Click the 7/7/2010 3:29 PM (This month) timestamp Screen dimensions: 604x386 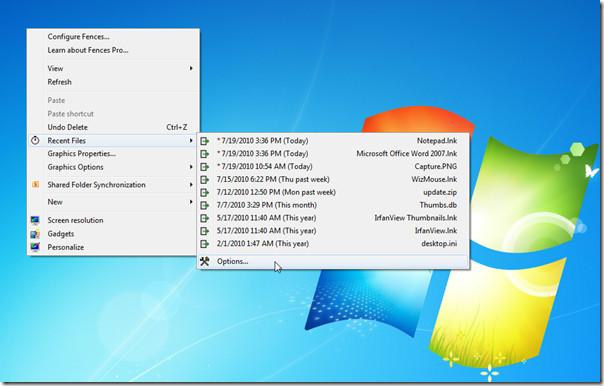(x=267, y=205)
